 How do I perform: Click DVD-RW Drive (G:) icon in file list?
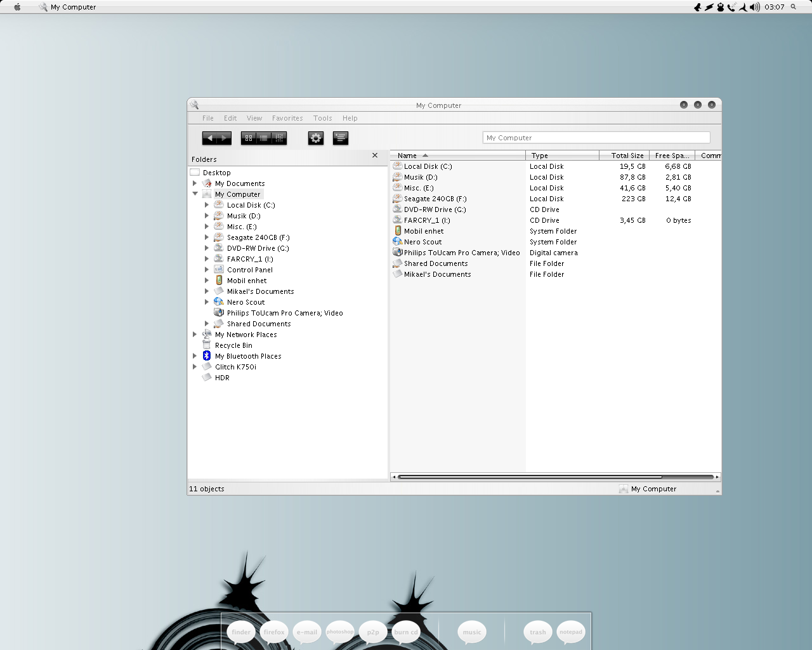coord(398,209)
